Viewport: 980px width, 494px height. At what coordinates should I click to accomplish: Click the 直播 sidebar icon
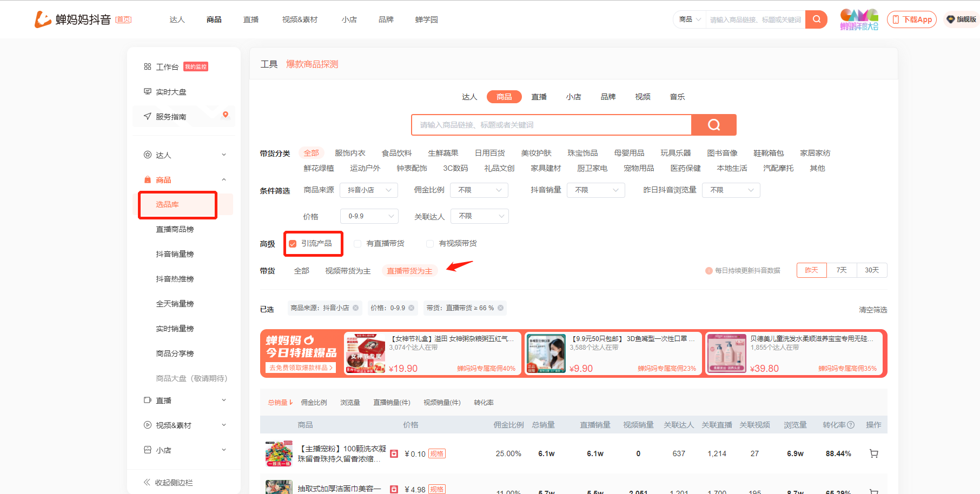point(147,400)
